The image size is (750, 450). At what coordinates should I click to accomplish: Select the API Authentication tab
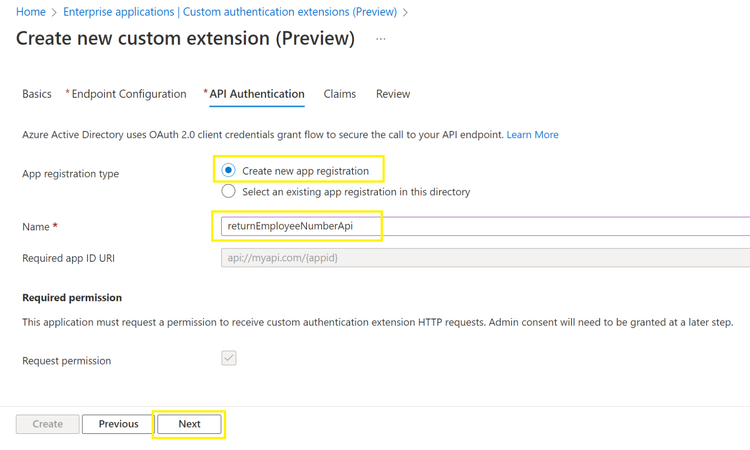tap(256, 94)
